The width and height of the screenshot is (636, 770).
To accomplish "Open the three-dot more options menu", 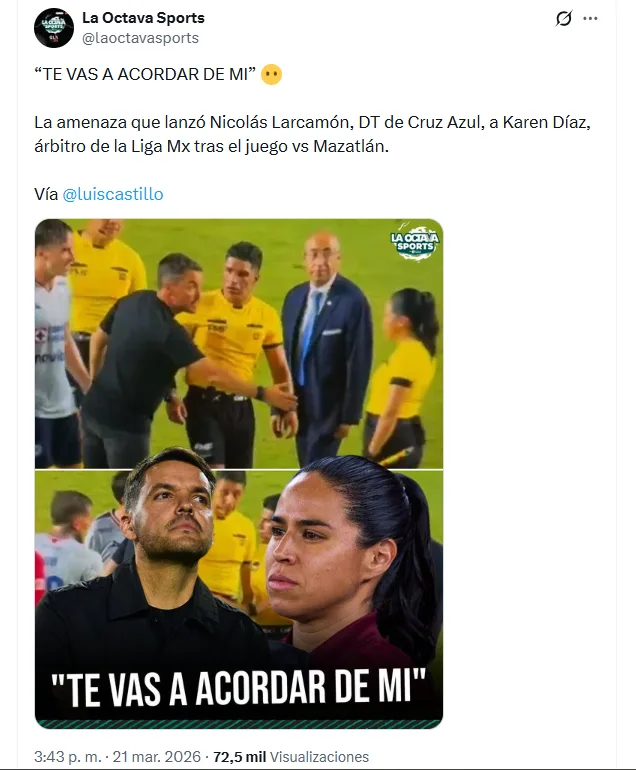I will click(x=590, y=19).
